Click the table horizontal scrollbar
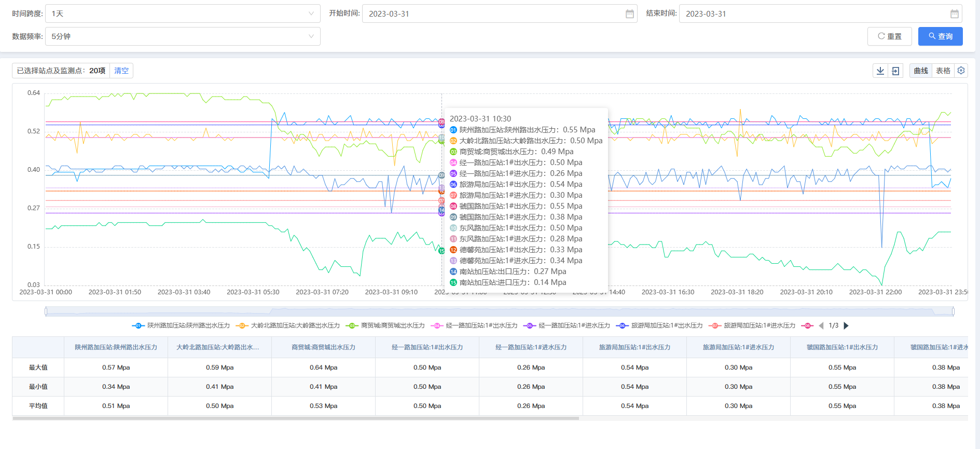The width and height of the screenshot is (980, 449). coord(296,418)
